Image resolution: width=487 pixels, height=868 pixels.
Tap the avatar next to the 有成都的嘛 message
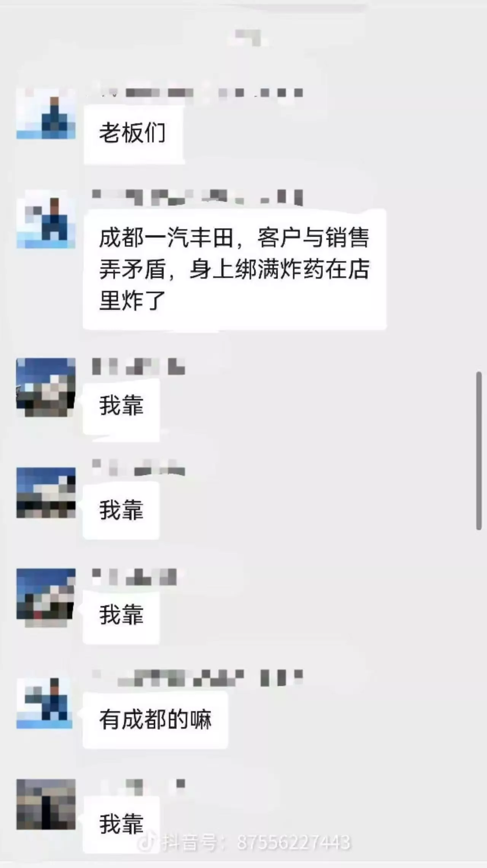pos(46,703)
